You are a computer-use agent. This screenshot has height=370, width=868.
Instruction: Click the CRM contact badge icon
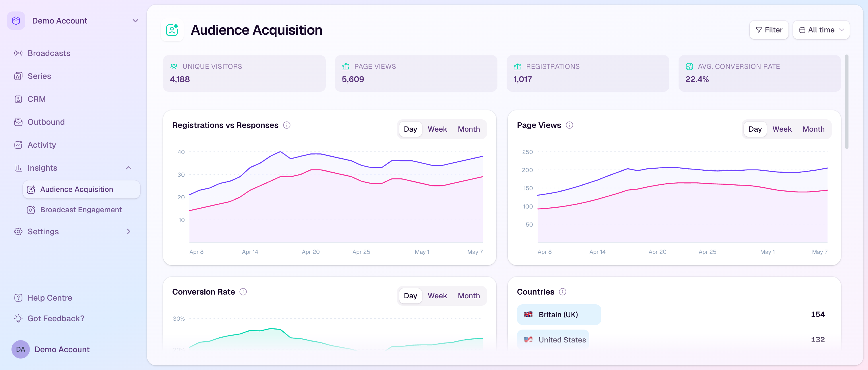18,99
